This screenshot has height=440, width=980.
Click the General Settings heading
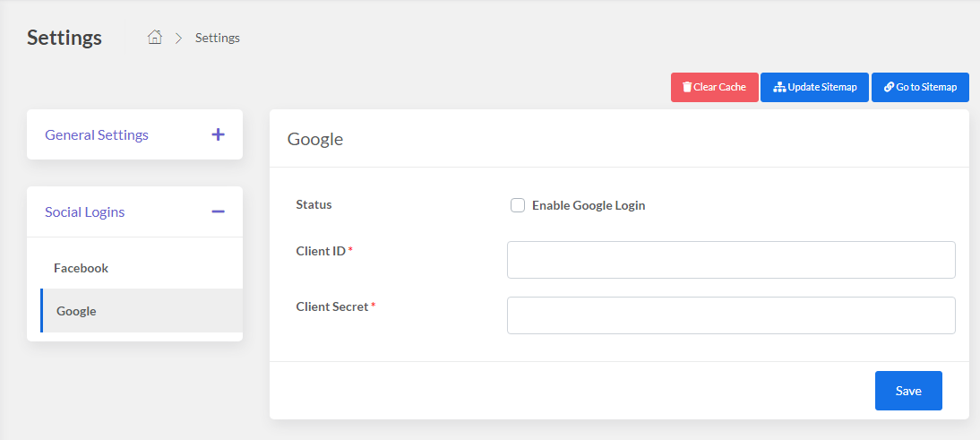pyautogui.click(x=97, y=134)
